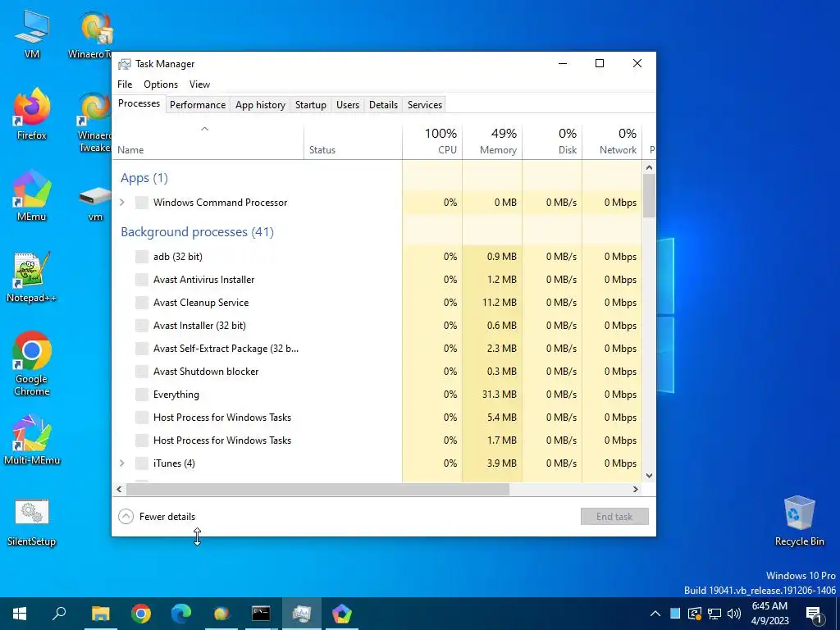This screenshot has width=840, height=630.
Task: Switch to the Details tab
Action: pyautogui.click(x=384, y=105)
